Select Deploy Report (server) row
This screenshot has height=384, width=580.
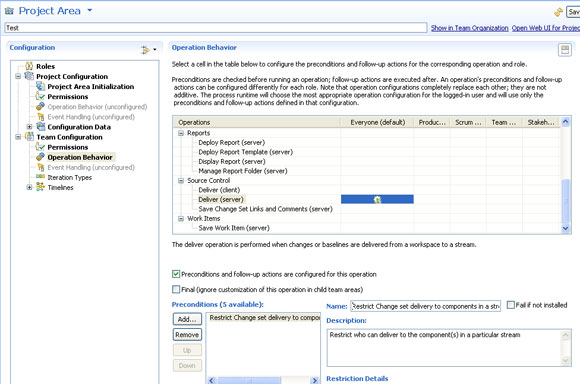coord(232,142)
